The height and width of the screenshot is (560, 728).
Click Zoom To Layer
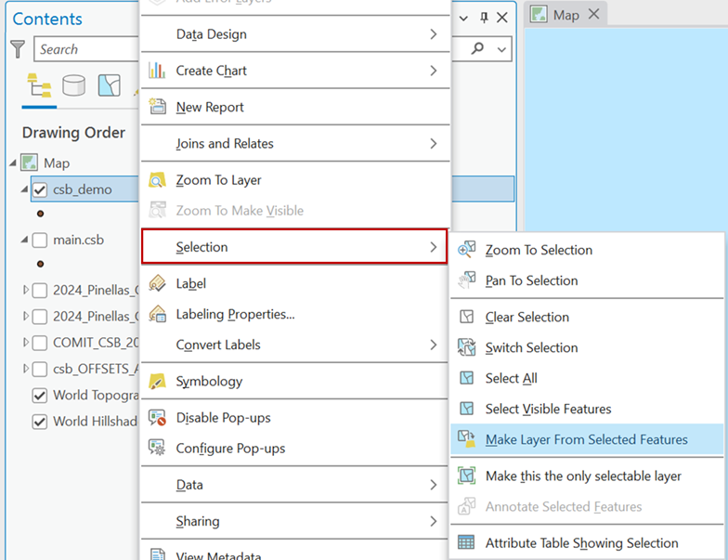pos(218,180)
